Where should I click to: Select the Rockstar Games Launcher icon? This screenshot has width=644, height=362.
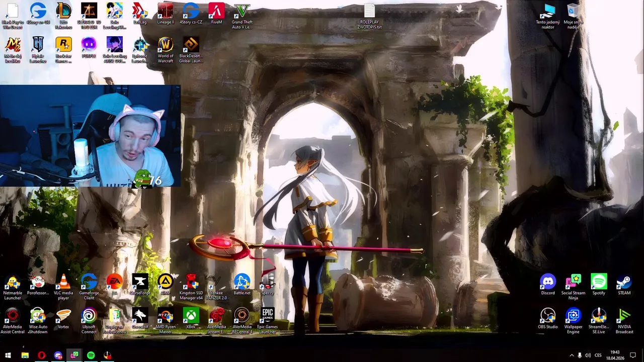(x=63, y=50)
